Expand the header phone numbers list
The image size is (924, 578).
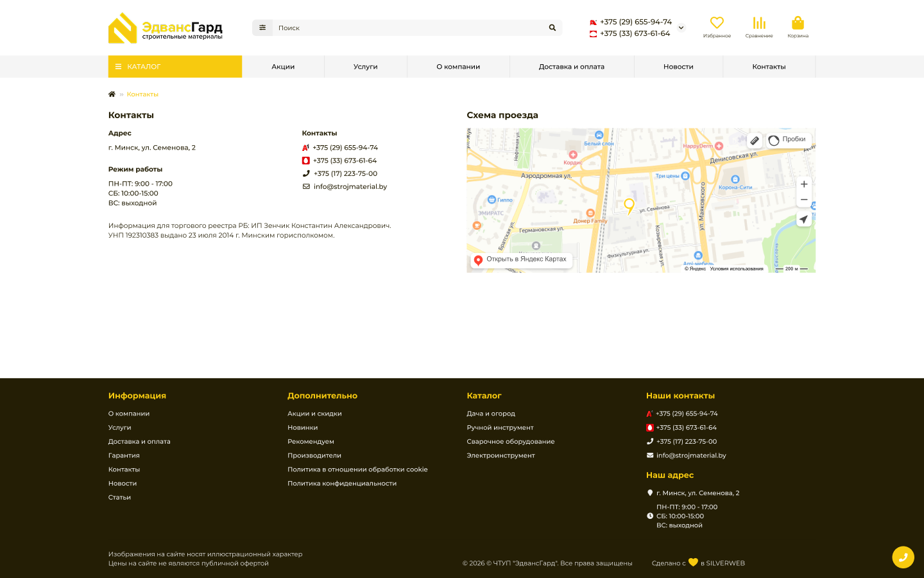(681, 28)
